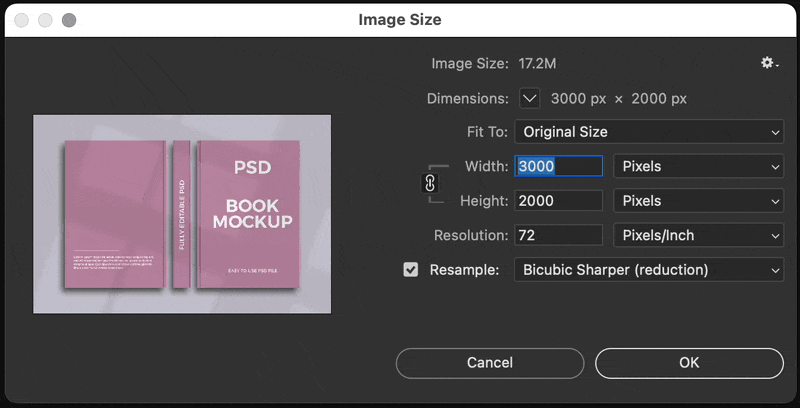The height and width of the screenshot is (408, 800).
Task: Open the Height units Pixels dropdown
Action: click(697, 201)
